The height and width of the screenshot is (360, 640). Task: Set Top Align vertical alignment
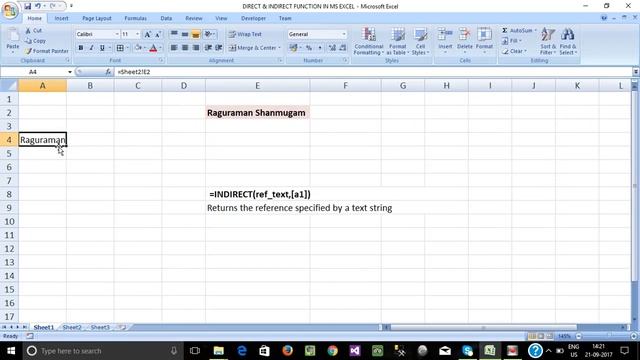coord(174,34)
